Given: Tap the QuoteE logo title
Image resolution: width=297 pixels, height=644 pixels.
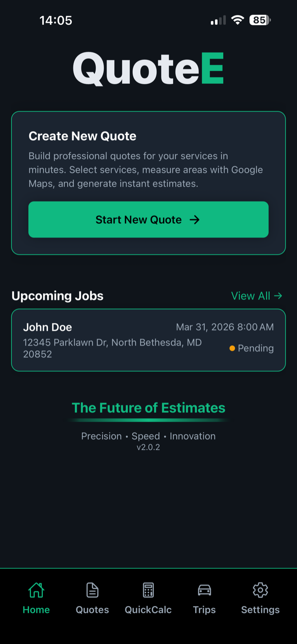Looking at the screenshot, I should point(148,69).
